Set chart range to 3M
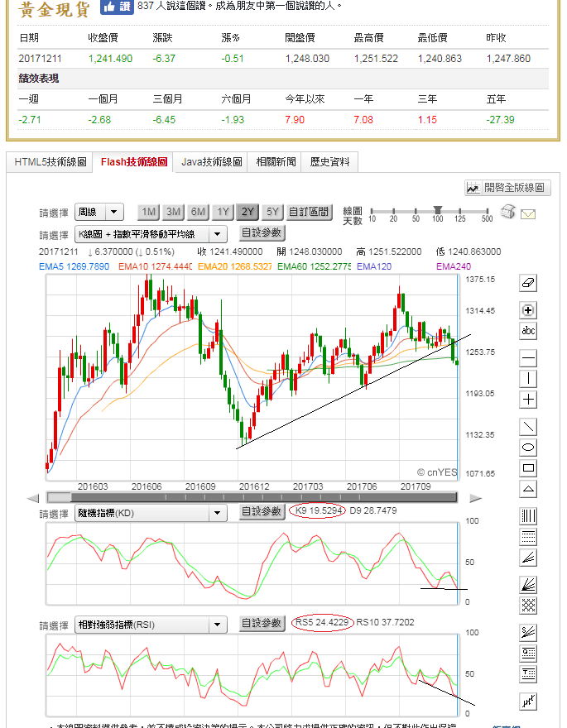The height and width of the screenshot is (728, 567). (x=173, y=212)
